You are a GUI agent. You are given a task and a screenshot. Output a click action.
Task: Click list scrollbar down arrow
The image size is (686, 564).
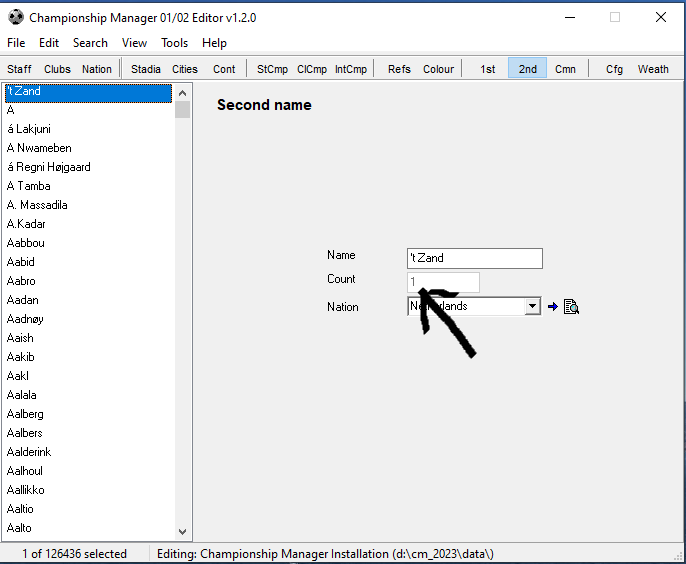tap(182, 532)
